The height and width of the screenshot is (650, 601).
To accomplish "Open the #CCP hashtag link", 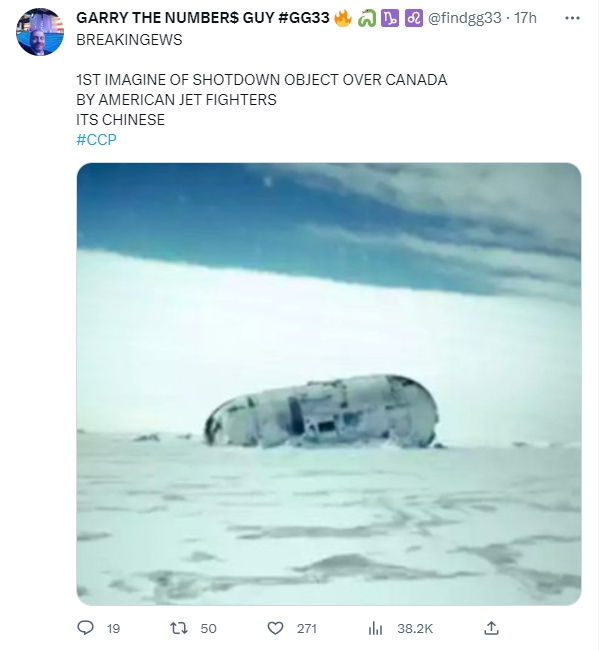I will (96, 140).
